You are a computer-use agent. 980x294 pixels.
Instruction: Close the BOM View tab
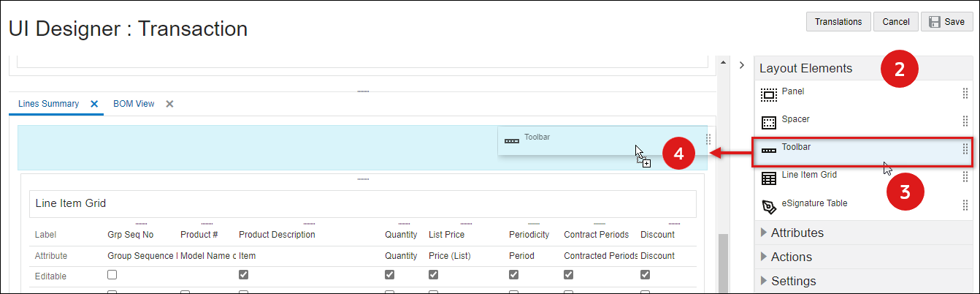(x=169, y=104)
